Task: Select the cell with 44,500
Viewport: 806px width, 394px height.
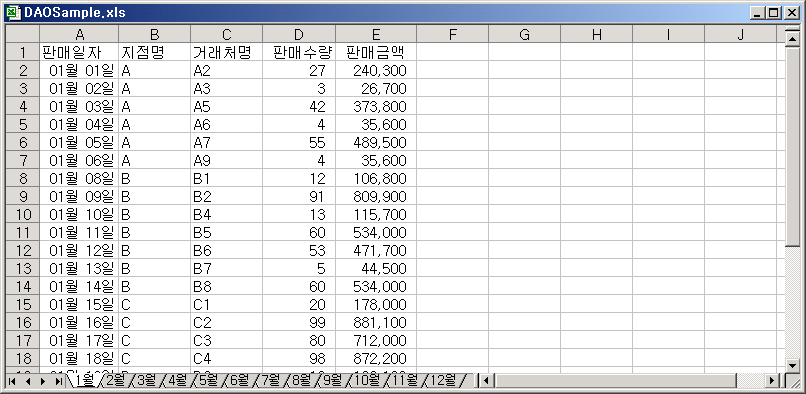Action: click(376, 268)
